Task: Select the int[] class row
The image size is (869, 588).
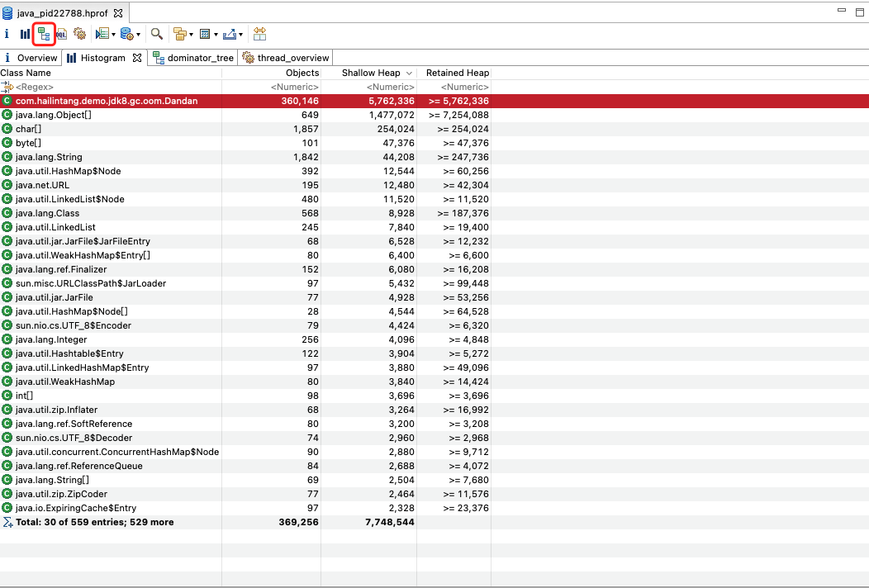Action: pyautogui.click(x=434, y=396)
